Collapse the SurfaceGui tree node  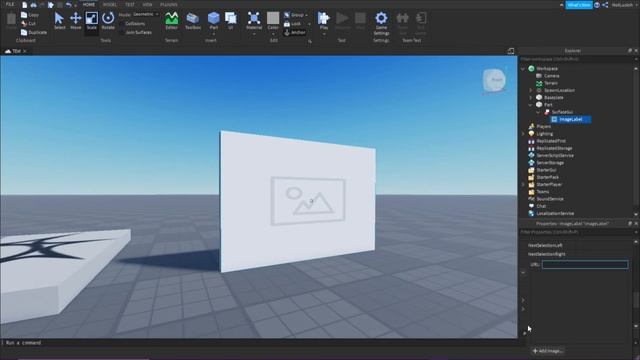(538, 112)
